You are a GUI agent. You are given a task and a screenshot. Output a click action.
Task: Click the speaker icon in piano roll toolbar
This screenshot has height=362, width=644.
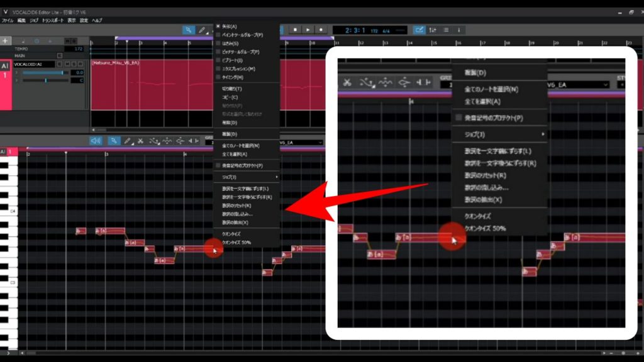(96, 141)
